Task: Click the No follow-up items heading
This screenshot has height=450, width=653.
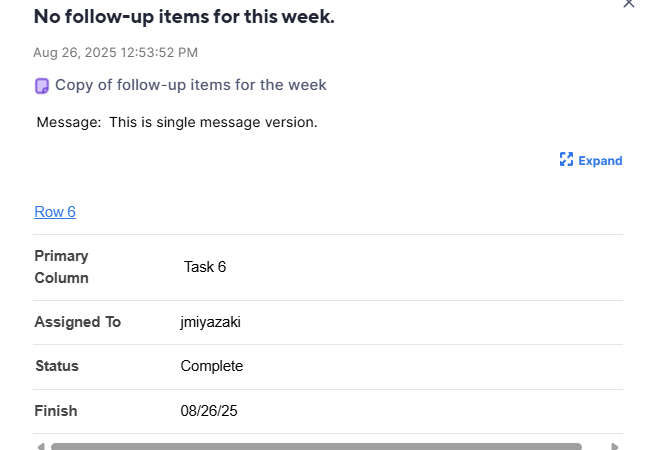Action: pyautogui.click(x=184, y=17)
